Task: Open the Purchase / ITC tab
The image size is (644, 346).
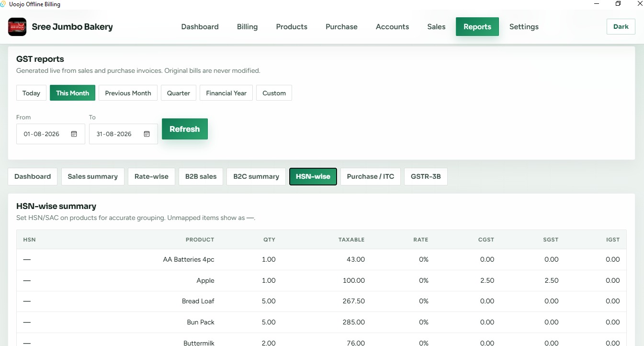Action: pos(371,176)
